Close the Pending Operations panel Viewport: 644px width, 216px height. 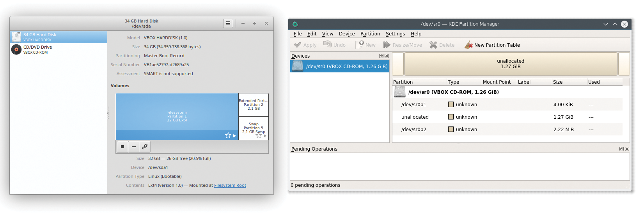[627, 149]
